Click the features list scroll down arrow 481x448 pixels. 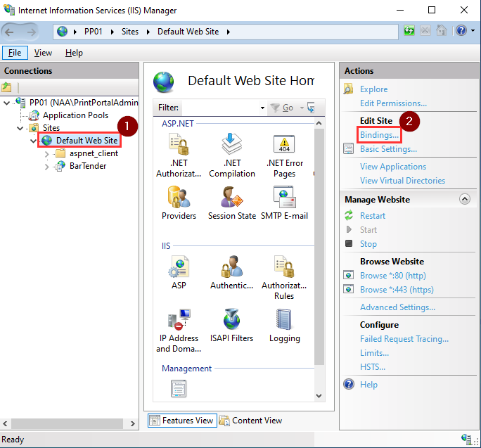319,395
